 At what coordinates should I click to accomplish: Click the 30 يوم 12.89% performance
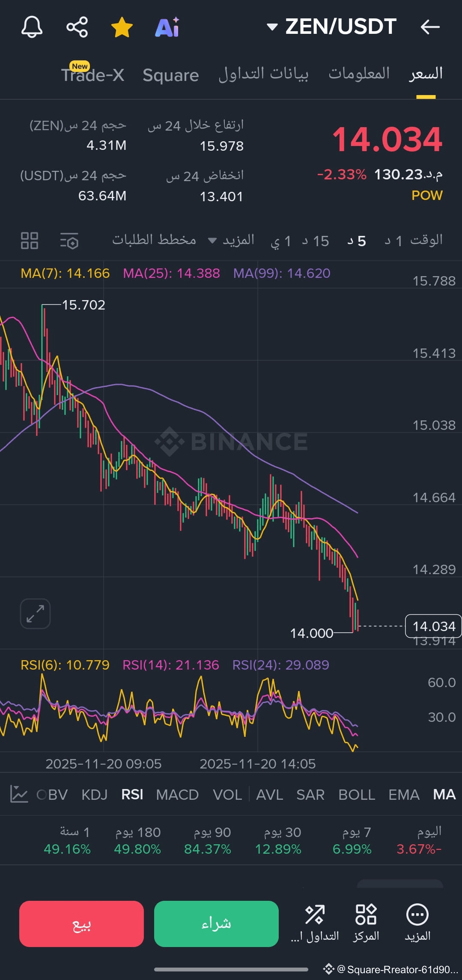(278, 840)
